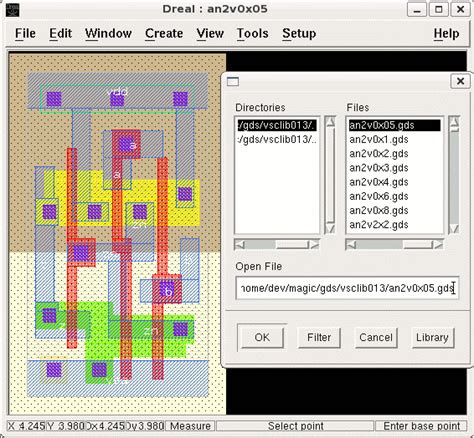The image size is (474, 438).
Task: Click the OK button
Action: (x=262, y=337)
